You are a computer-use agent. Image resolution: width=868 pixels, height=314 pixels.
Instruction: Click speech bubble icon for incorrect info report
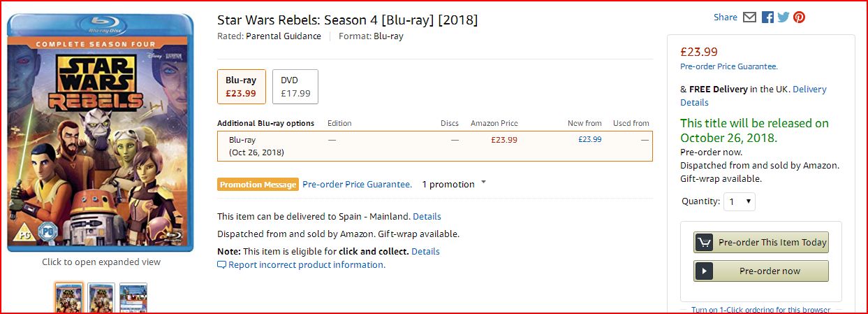click(222, 265)
